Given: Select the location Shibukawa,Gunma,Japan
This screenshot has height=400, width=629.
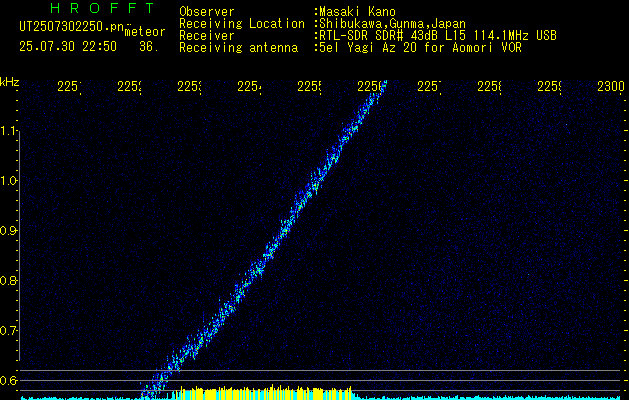Looking at the screenshot, I should [390, 24].
